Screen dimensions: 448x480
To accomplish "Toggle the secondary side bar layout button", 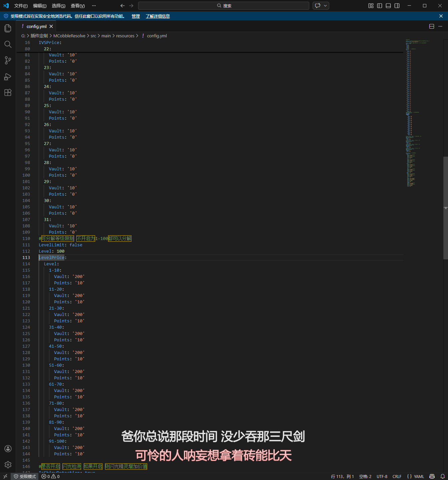I will (397, 6).
